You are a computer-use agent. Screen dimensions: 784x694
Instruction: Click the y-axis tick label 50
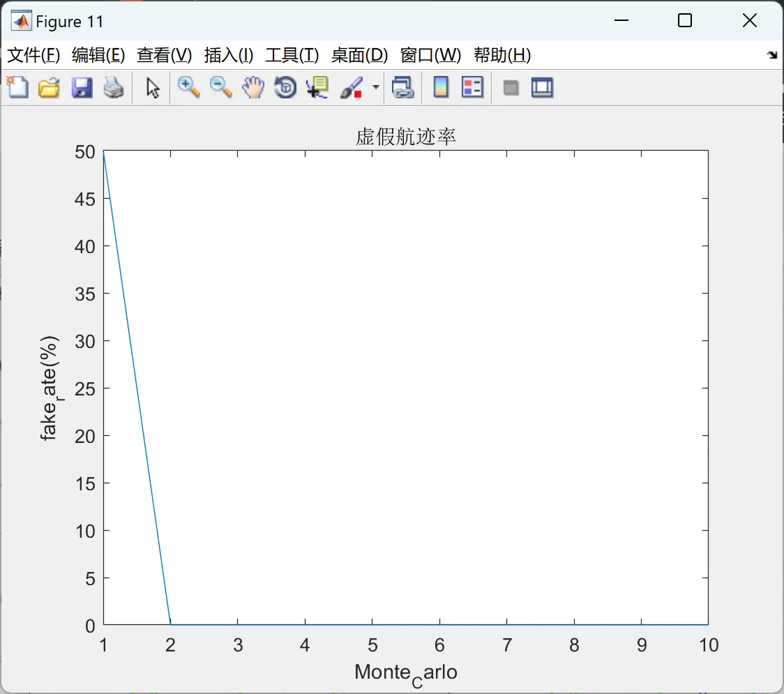(84, 152)
